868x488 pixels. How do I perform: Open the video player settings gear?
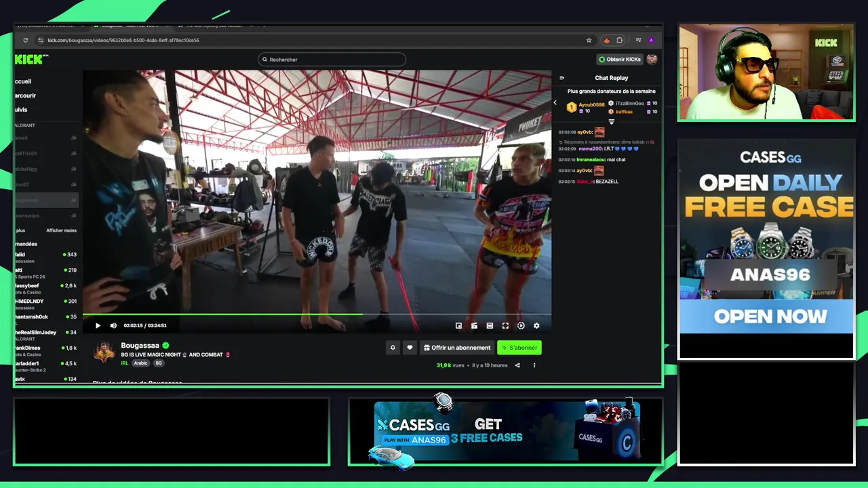(x=536, y=325)
